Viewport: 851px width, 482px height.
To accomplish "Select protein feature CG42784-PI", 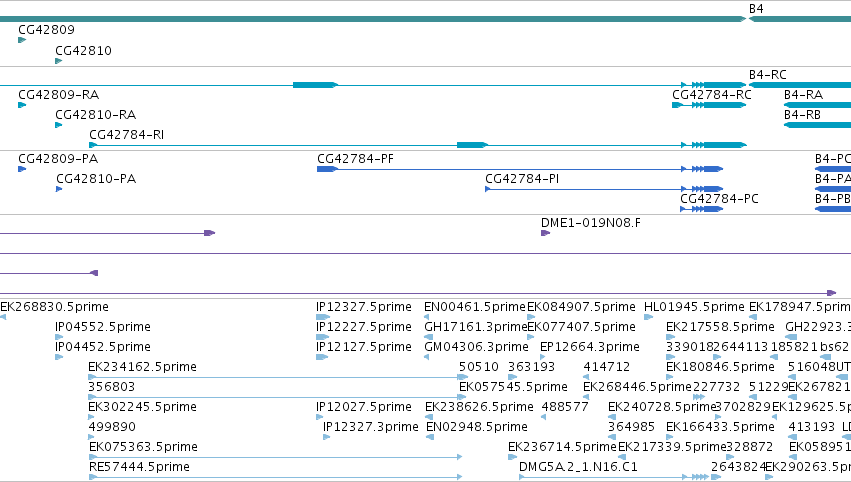I will [x=522, y=179].
